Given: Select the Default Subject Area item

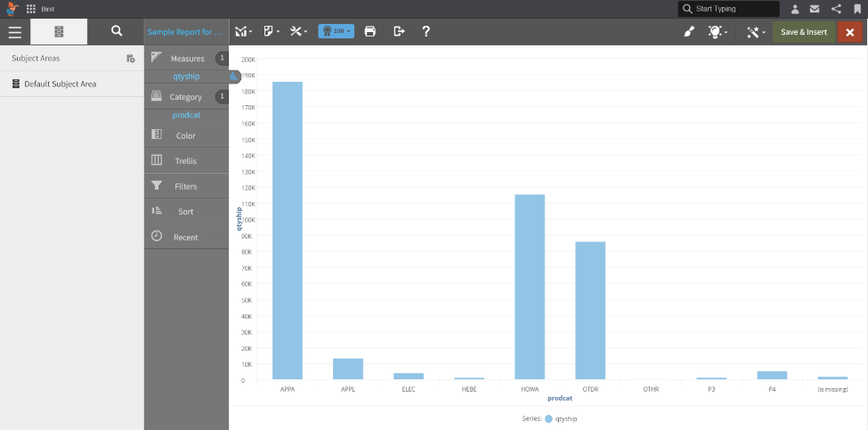Looking at the screenshot, I should click(60, 84).
